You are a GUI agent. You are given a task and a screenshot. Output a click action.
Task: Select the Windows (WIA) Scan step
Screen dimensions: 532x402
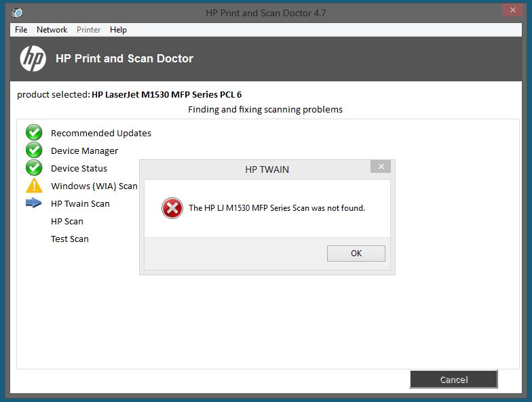click(x=94, y=186)
